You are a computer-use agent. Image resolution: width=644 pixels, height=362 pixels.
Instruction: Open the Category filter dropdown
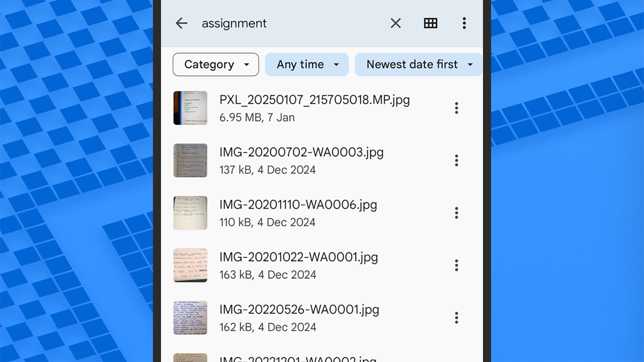click(216, 64)
